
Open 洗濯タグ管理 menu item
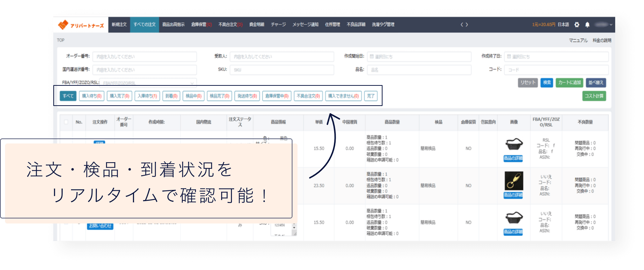pyautogui.click(x=383, y=25)
